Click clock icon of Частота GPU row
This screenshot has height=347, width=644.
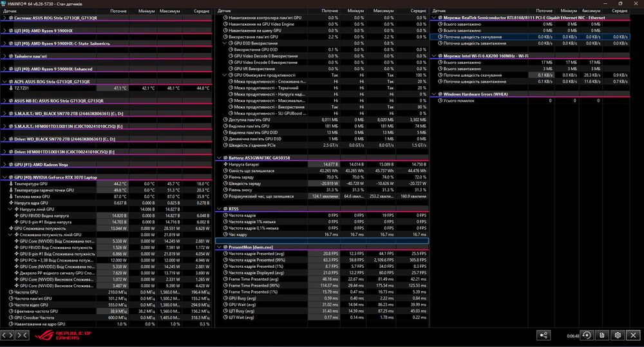click(x=11, y=292)
